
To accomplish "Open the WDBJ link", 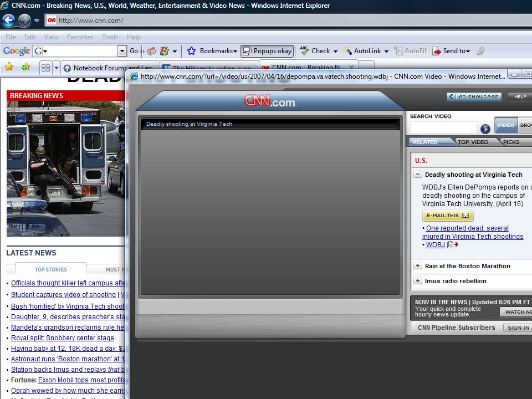I will coord(436,244).
